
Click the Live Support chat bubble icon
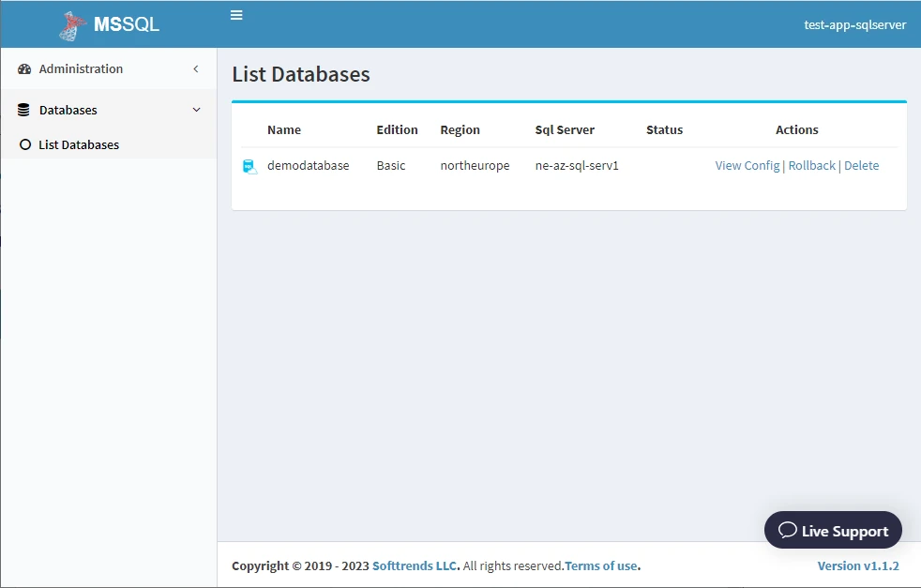point(787,530)
